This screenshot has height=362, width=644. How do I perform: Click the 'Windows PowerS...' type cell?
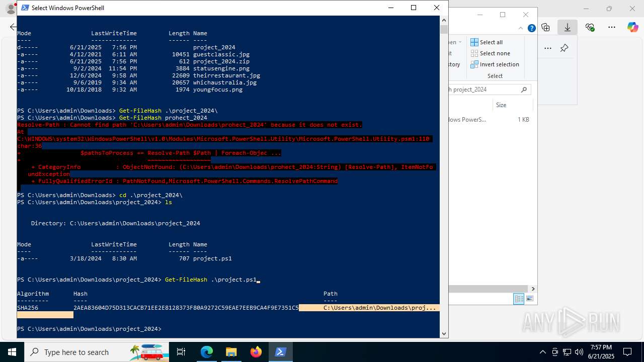click(x=467, y=120)
